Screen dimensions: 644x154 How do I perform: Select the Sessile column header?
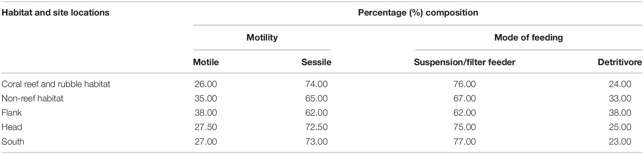(x=316, y=62)
